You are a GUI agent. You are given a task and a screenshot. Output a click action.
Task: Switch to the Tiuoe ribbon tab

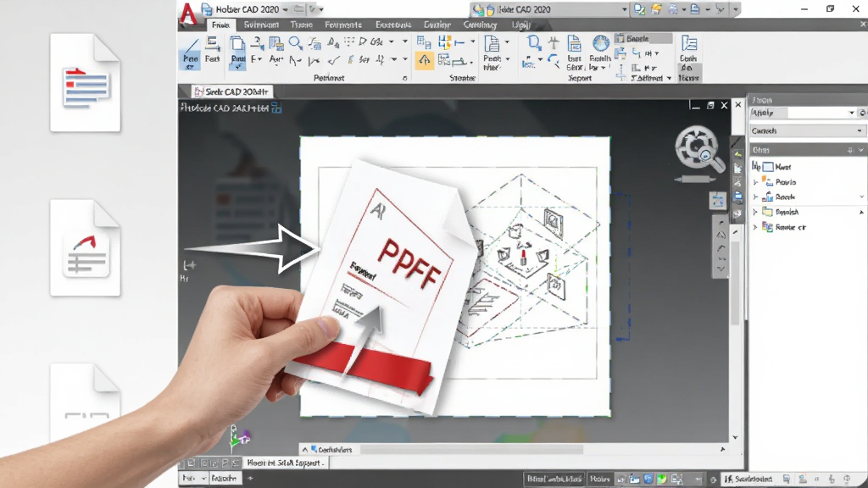(302, 25)
